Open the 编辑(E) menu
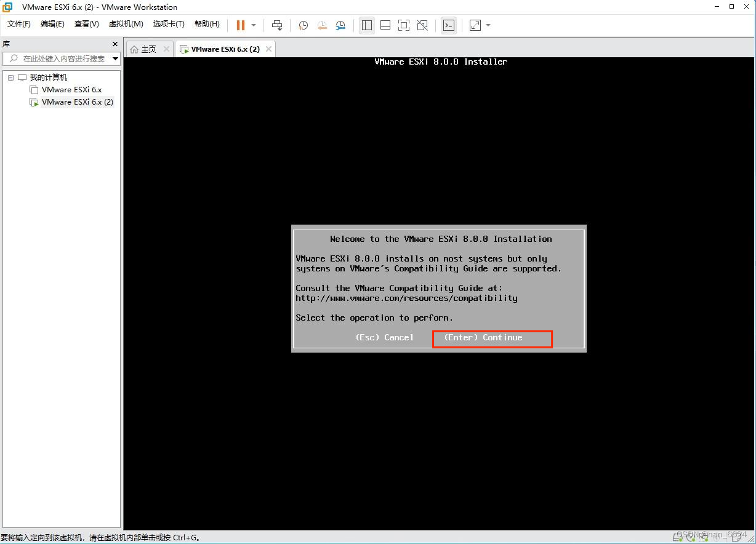The height and width of the screenshot is (544, 756). [52, 24]
